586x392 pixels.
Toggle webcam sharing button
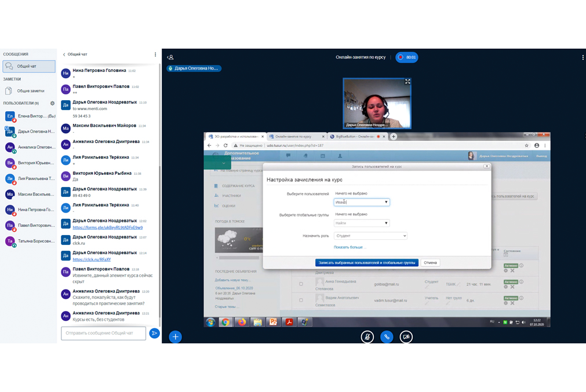(406, 337)
